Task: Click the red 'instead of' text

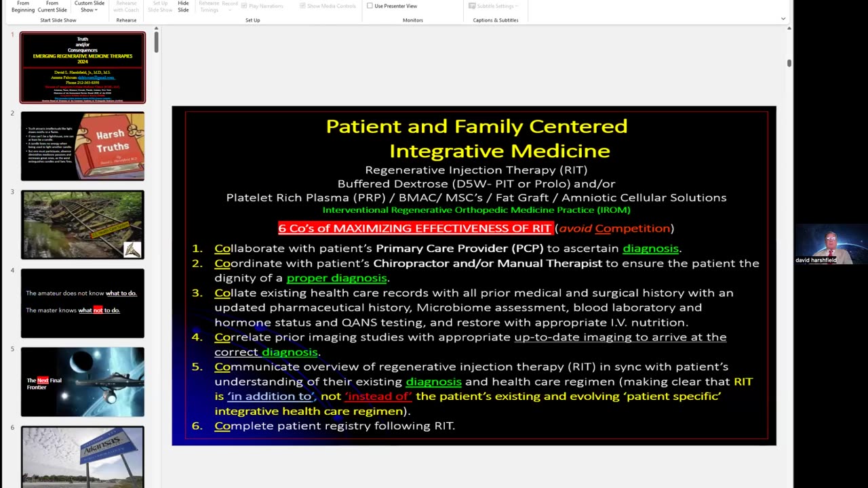Action: (378, 396)
